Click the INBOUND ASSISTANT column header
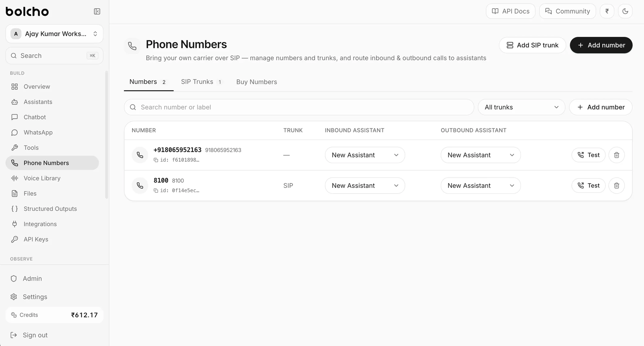 tap(355, 130)
